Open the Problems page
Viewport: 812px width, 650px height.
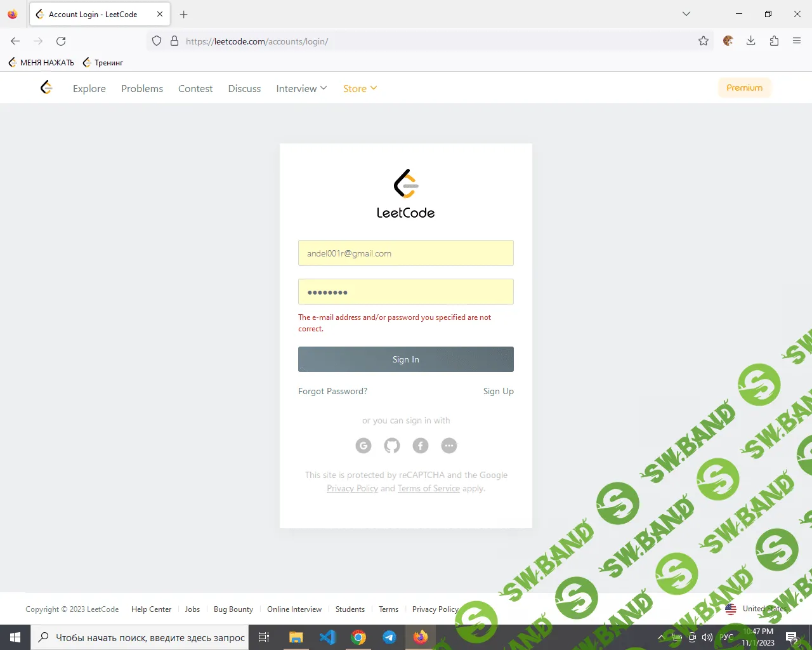pyautogui.click(x=142, y=89)
